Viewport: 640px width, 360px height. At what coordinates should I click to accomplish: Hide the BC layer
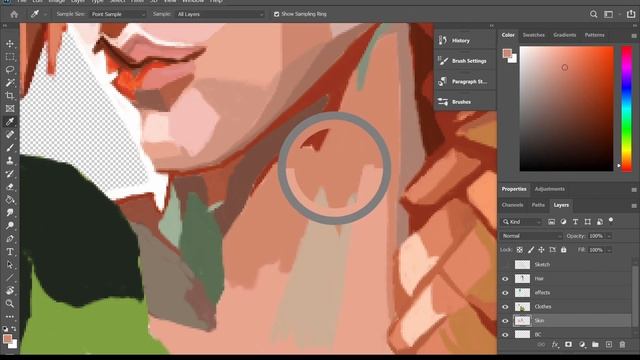505,335
